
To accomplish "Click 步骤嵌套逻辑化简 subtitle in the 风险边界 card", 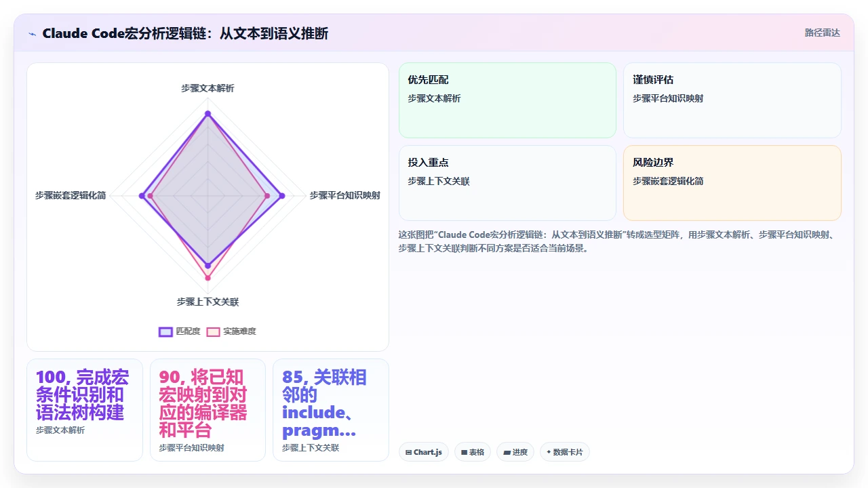I will tap(668, 181).
